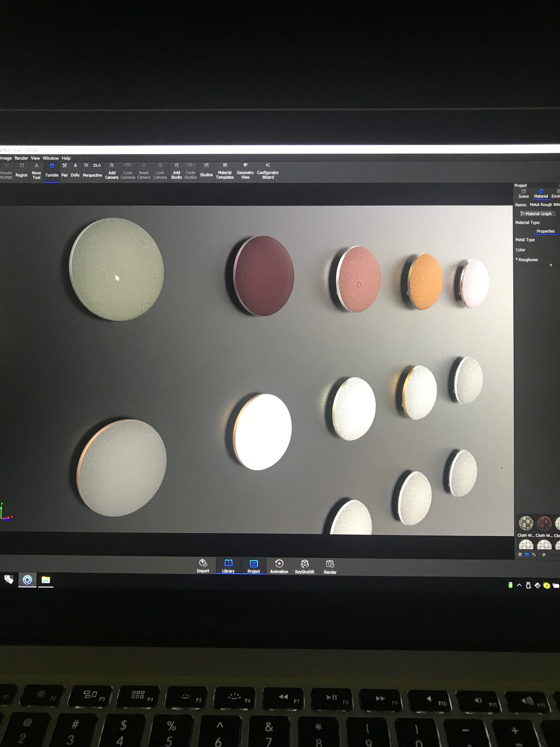Switch to the Material tab
The image size is (560, 747).
(541, 194)
